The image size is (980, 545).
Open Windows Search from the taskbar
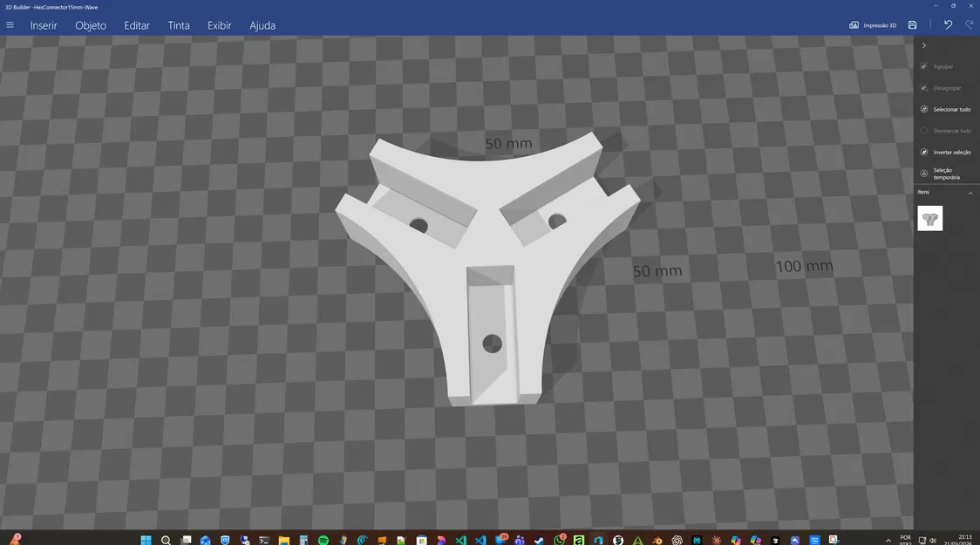point(166,538)
